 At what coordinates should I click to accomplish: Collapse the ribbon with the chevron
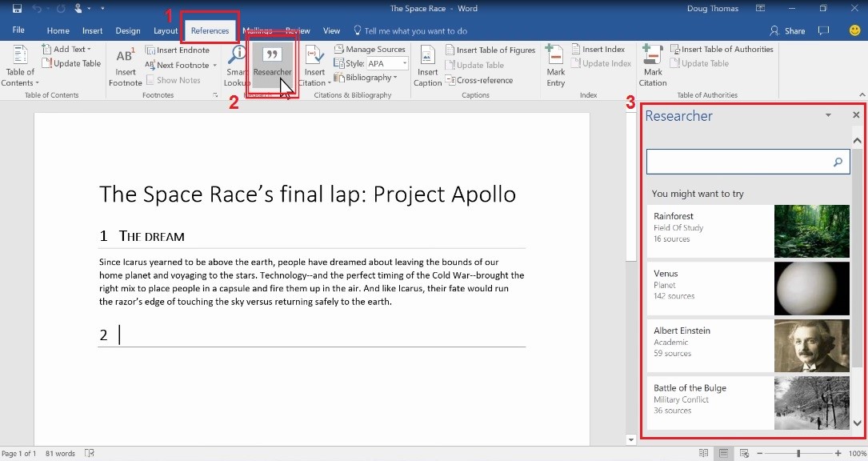(x=862, y=94)
